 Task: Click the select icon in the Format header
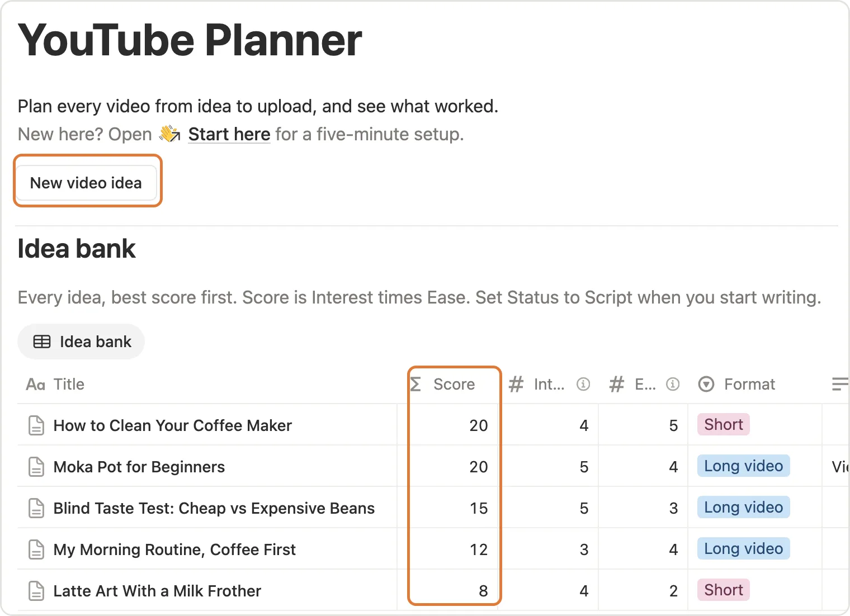[x=706, y=384]
